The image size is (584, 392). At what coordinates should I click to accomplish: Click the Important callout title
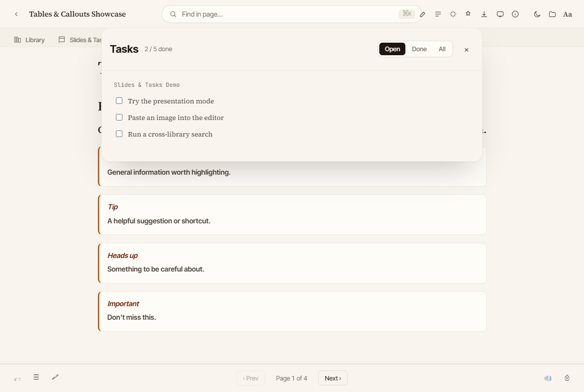[123, 304]
